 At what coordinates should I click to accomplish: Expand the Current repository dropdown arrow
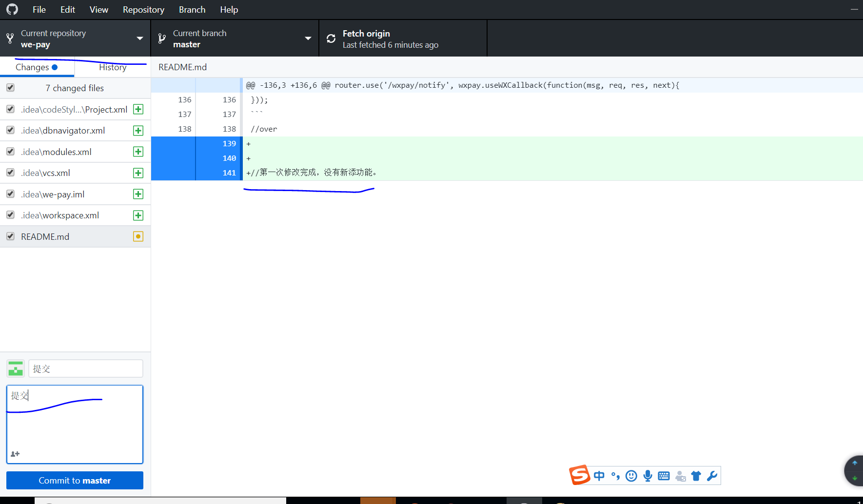pos(140,39)
